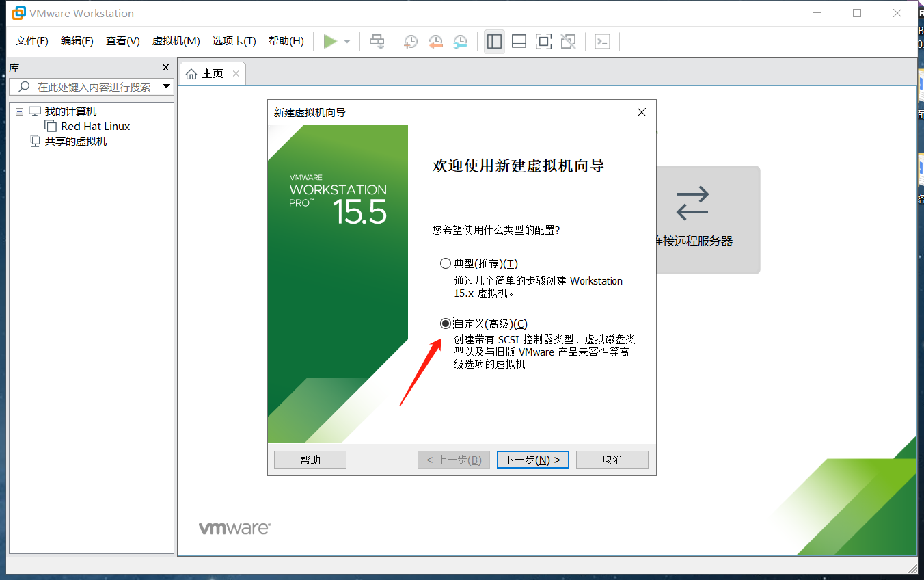Open the 虚拟机(M) menu

click(x=176, y=41)
